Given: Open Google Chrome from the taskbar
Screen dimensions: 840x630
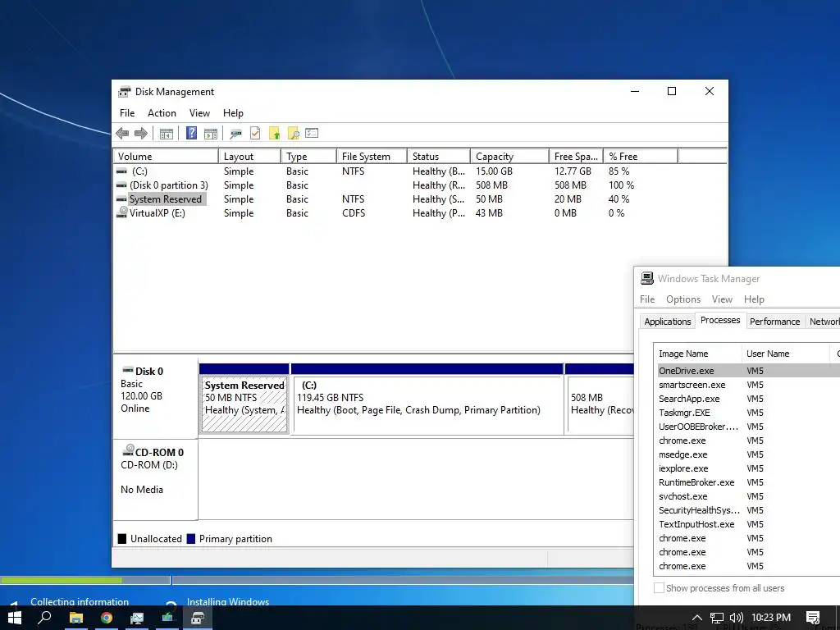Looking at the screenshot, I should (107, 618).
